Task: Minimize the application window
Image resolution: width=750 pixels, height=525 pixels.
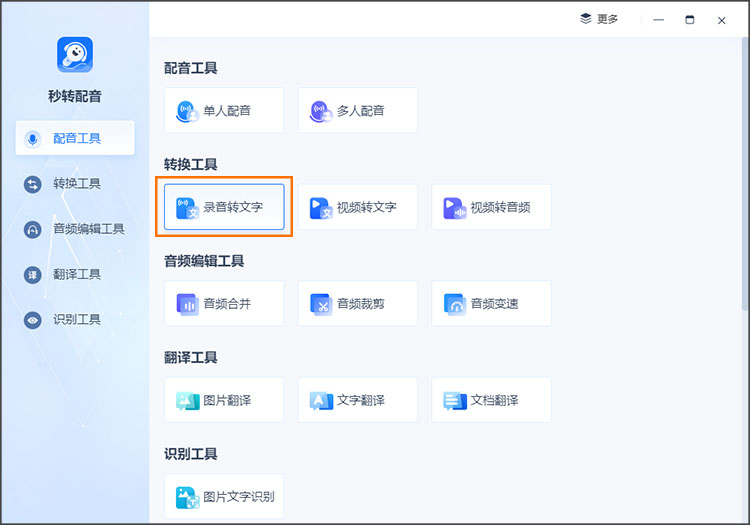Action: tap(659, 20)
